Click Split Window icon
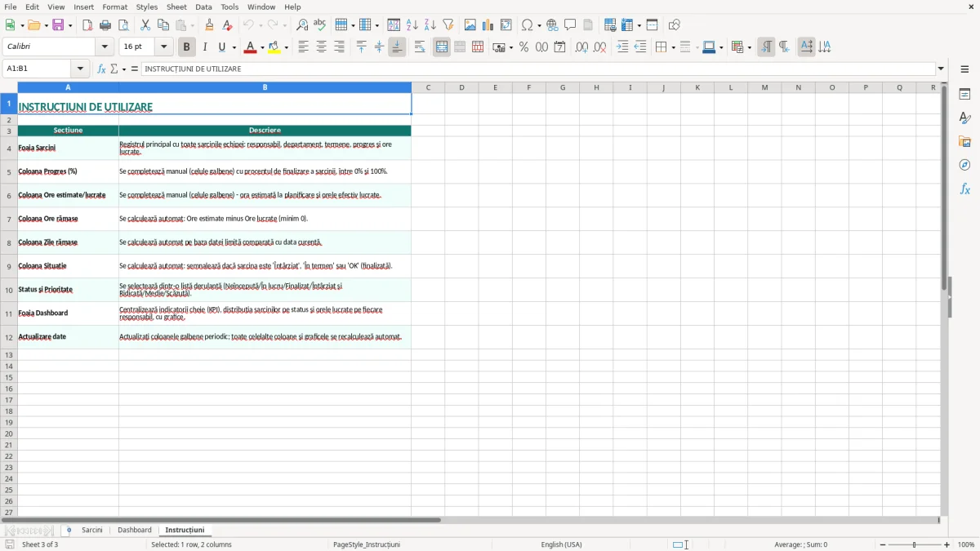 [x=653, y=25]
